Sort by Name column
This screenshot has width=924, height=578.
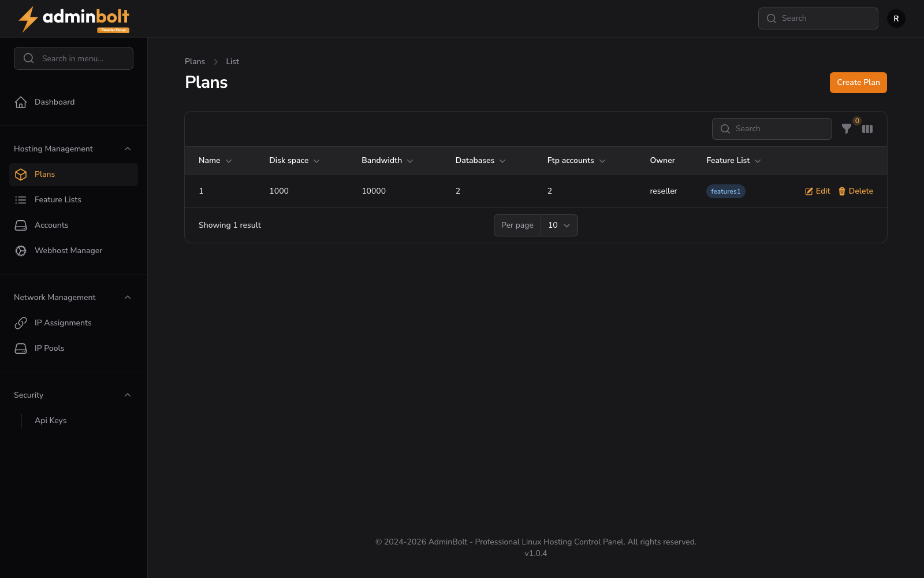click(x=215, y=161)
